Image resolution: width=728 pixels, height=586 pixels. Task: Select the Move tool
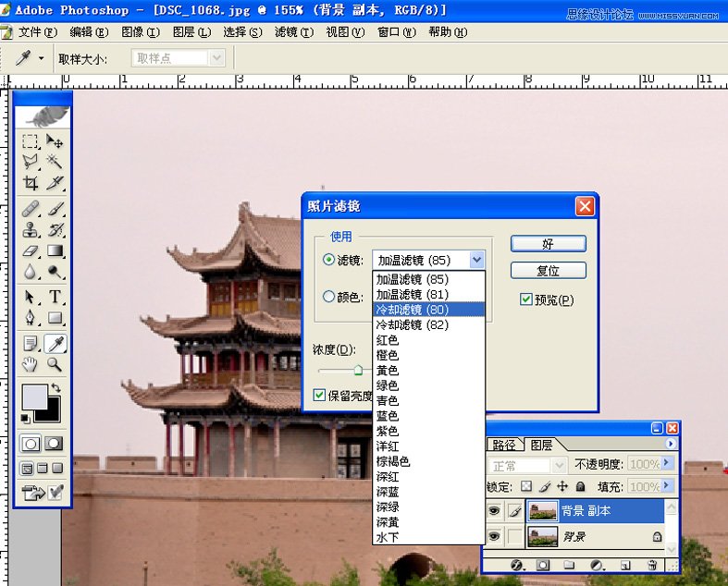click(x=55, y=141)
